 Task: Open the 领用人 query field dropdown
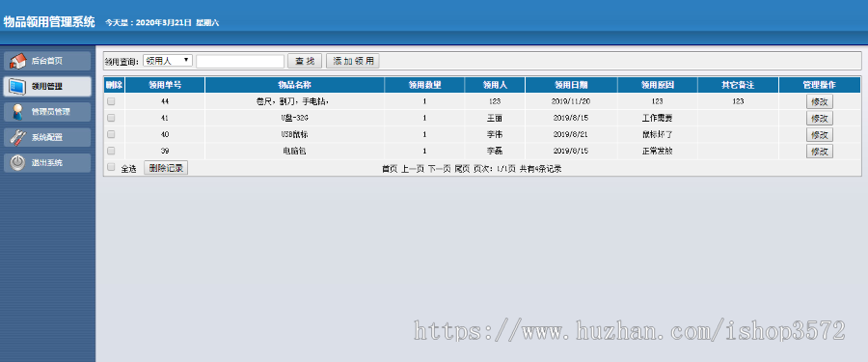pyautogui.click(x=168, y=61)
